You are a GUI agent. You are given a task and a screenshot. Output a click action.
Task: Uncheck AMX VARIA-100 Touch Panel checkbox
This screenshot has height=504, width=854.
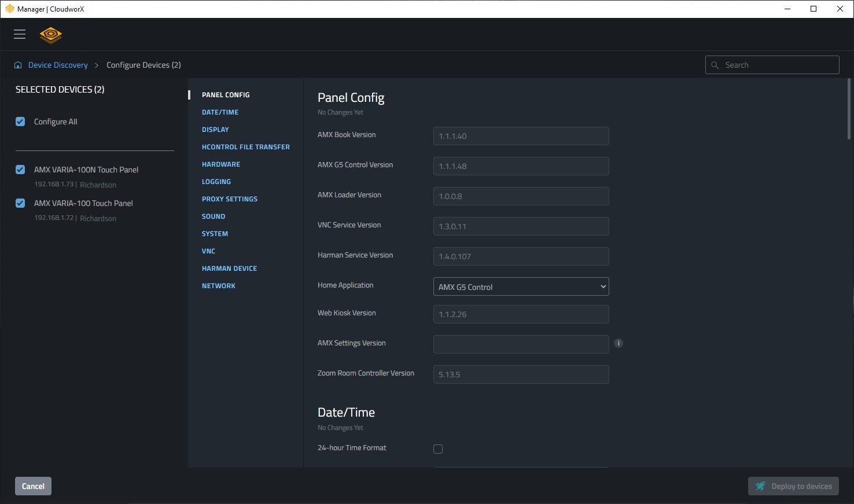point(20,203)
